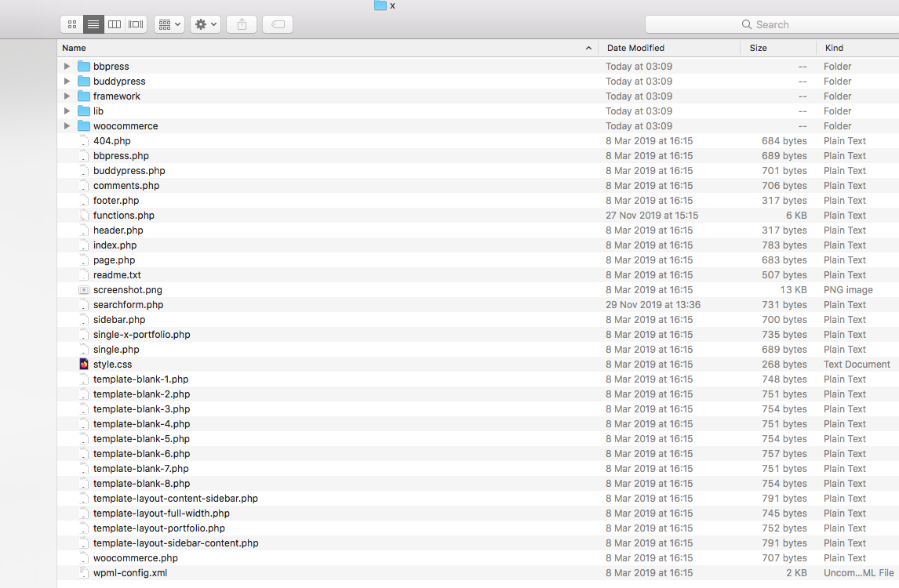Select the bbpress folder icon

coord(84,66)
